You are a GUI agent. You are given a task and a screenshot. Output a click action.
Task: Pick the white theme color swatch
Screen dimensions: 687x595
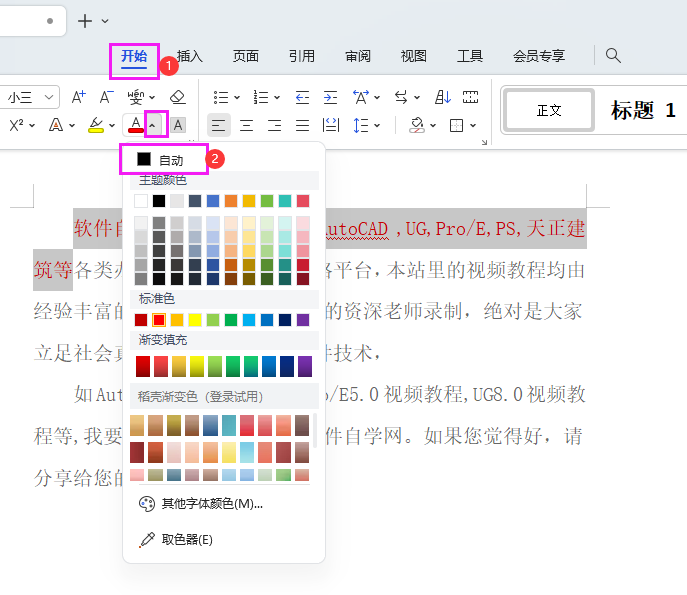[141, 201]
